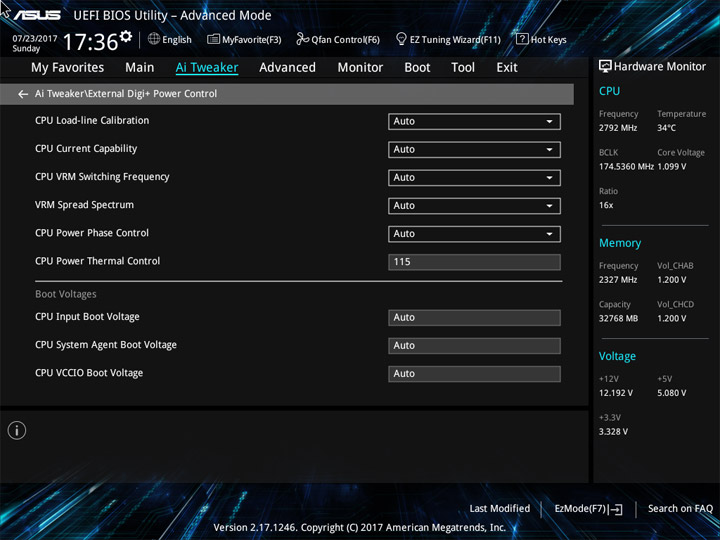Open the Advanced tab
Screen dimensions: 720x540
[x=287, y=68]
